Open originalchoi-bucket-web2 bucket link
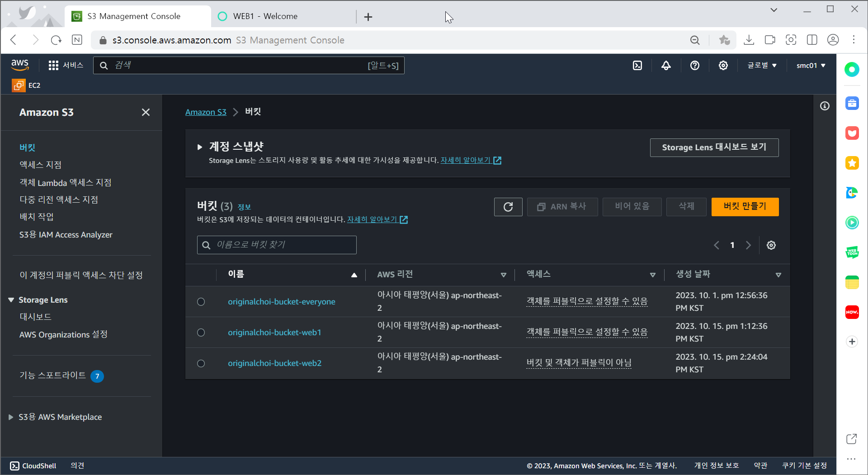The image size is (868, 475). pos(275,363)
